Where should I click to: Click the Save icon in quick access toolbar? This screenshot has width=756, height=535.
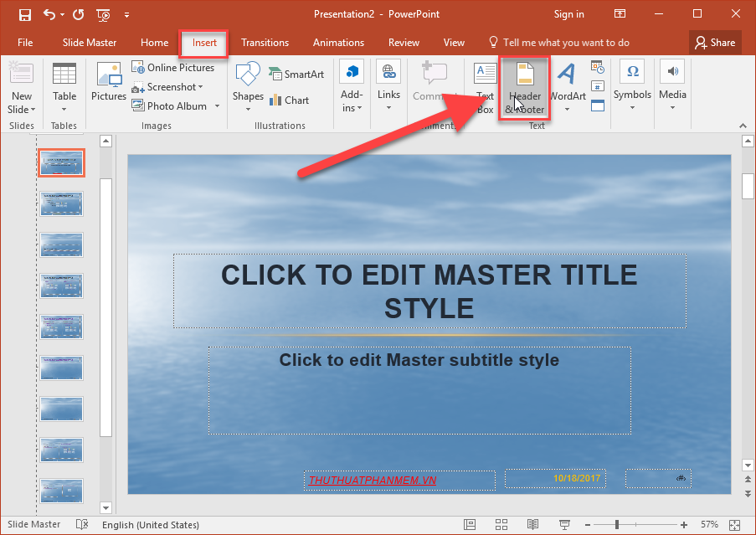(24, 14)
